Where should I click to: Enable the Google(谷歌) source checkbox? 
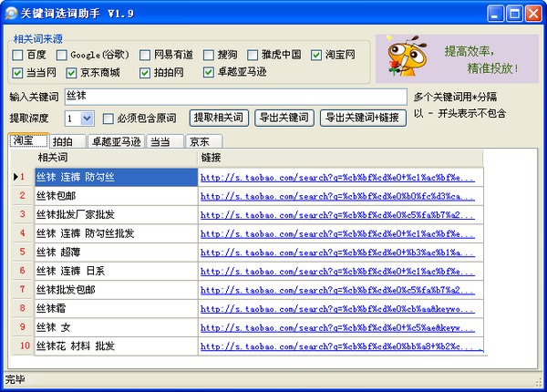pos(61,55)
